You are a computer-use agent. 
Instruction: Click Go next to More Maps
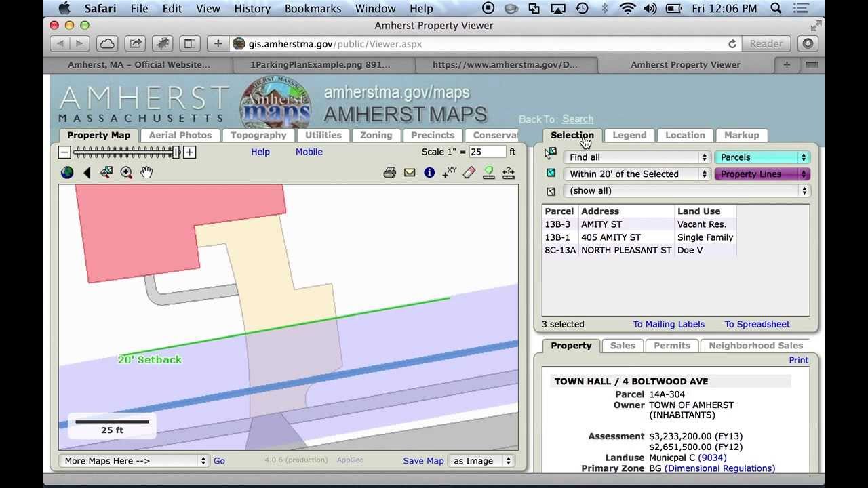point(219,461)
